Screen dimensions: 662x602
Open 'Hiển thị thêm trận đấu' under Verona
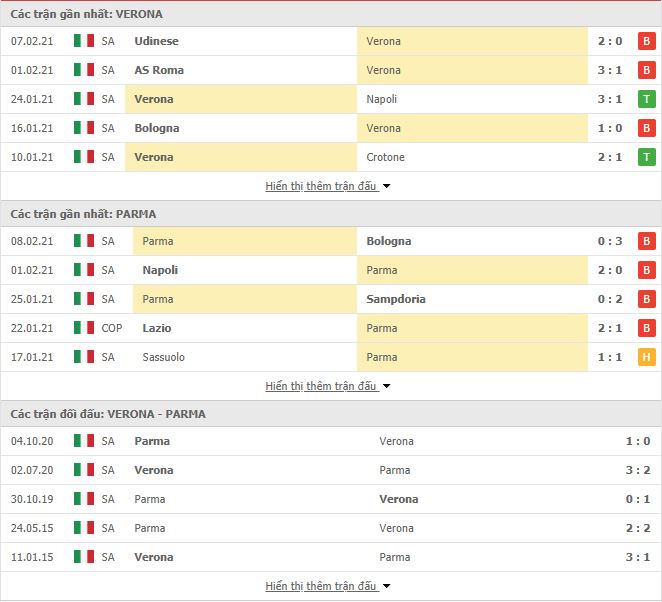click(x=321, y=186)
